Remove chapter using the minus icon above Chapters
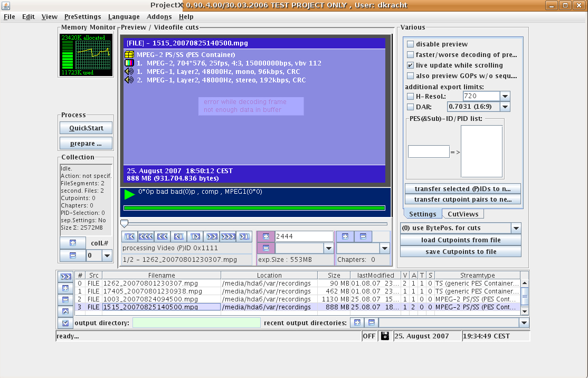 click(x=363, y=237)
